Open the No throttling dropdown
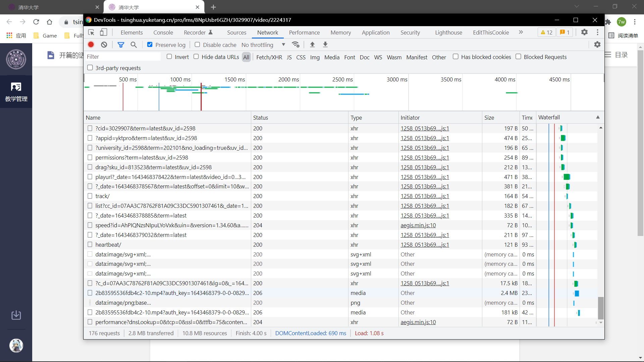The height and width of the screenshot is (362, 644). (x=263, y=45)
